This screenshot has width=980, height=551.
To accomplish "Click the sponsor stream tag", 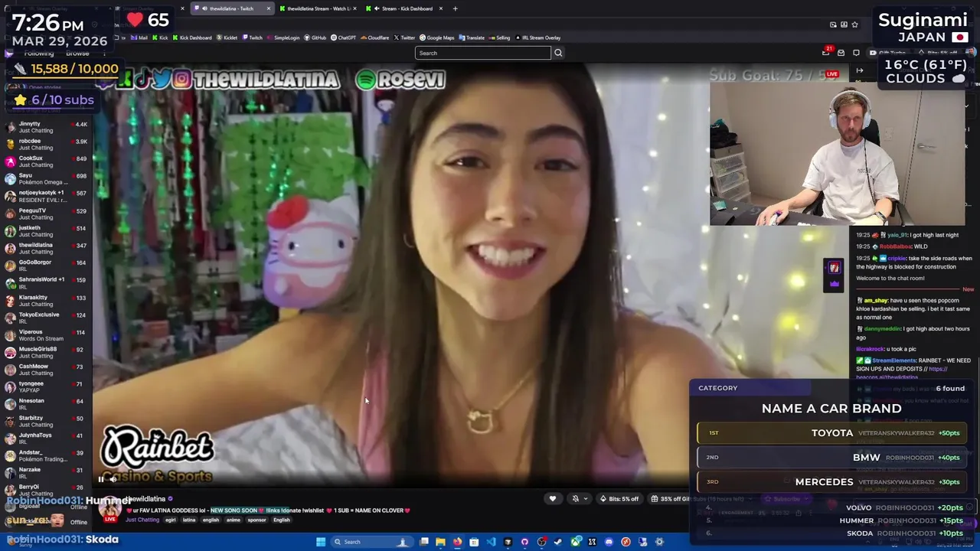I will coord(256,520).
